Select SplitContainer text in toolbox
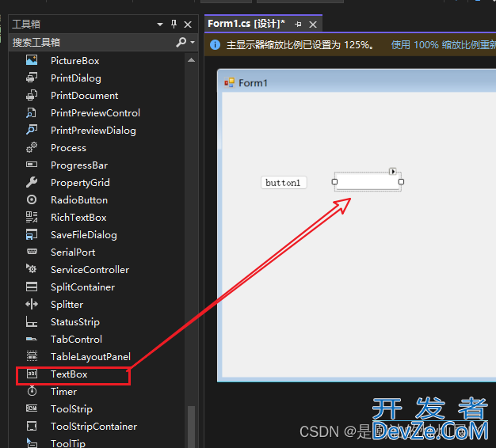This screenshot has height=448, width=496. tap(82, 287)
